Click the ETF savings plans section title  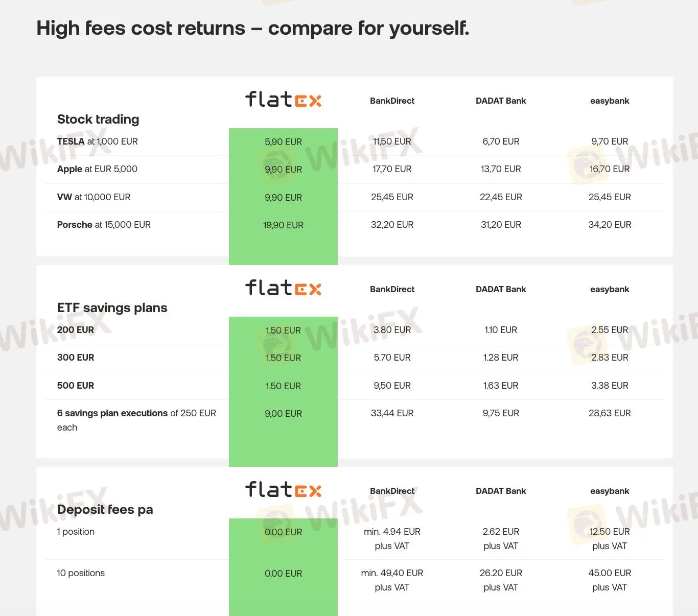tap(112, 307)
